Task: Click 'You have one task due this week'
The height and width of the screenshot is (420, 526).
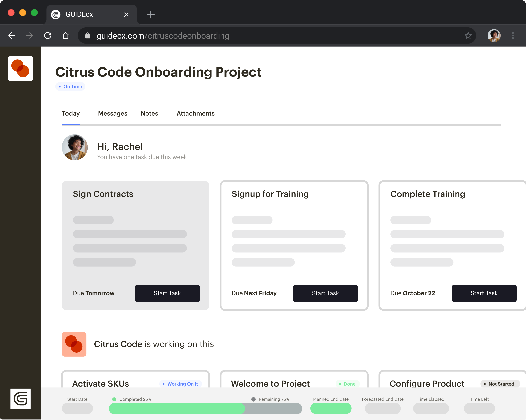Action: coord(142,157)
